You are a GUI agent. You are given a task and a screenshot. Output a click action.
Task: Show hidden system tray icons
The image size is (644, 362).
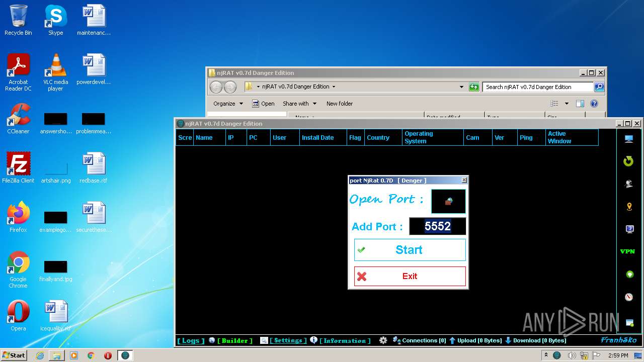pos(546,355)
